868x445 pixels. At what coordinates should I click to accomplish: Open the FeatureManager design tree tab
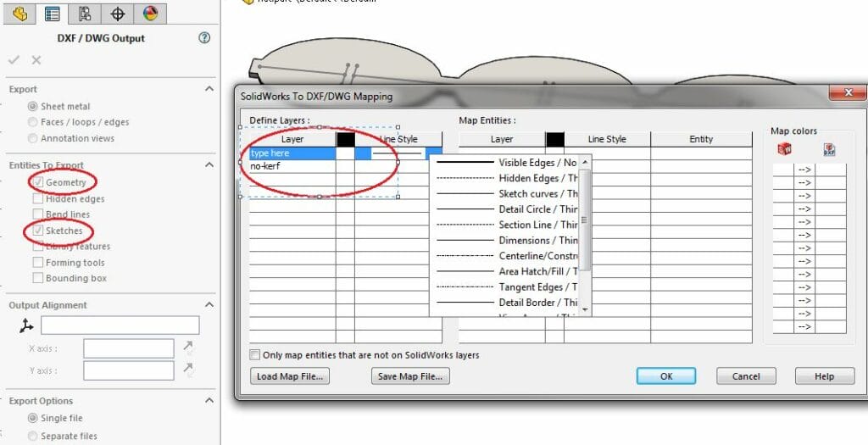20,14
